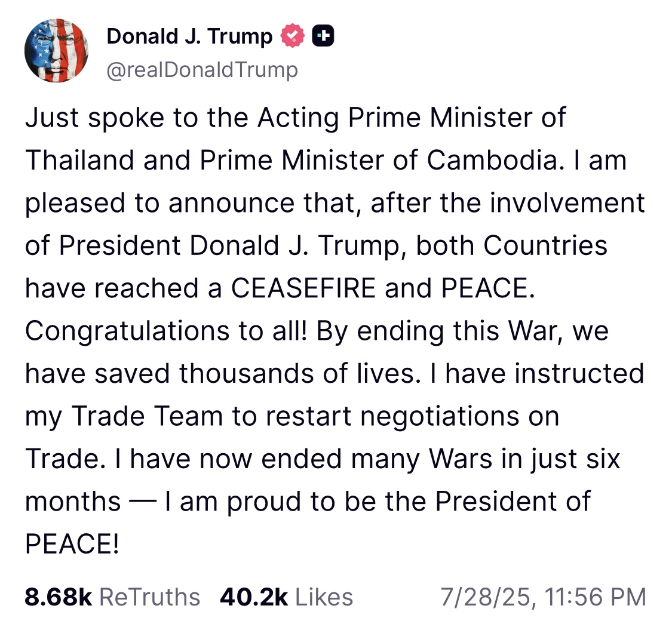Open Donald J. Trump display name
The image size is (672, 624).
189,36
